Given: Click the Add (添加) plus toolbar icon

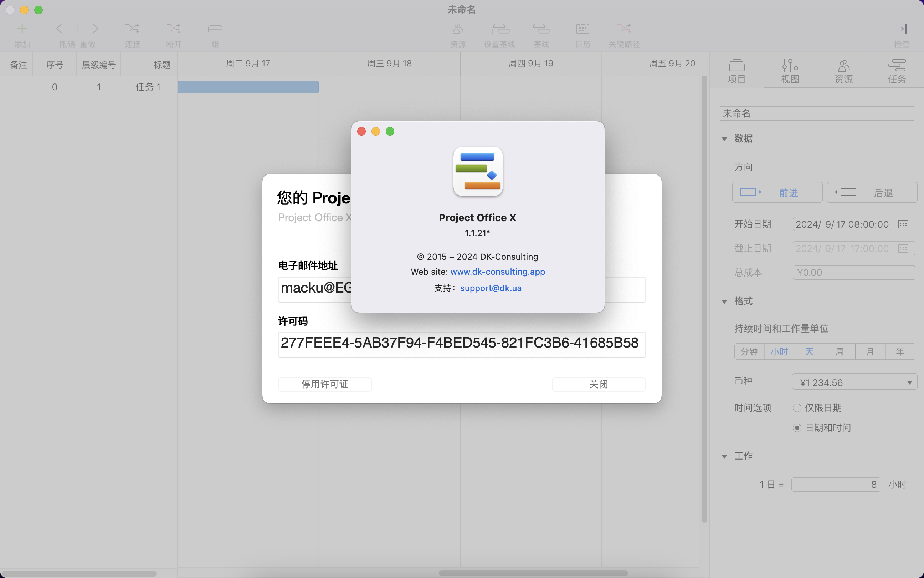Looking at the screenshot, I should pyautogui.click(x=22, y=29).
